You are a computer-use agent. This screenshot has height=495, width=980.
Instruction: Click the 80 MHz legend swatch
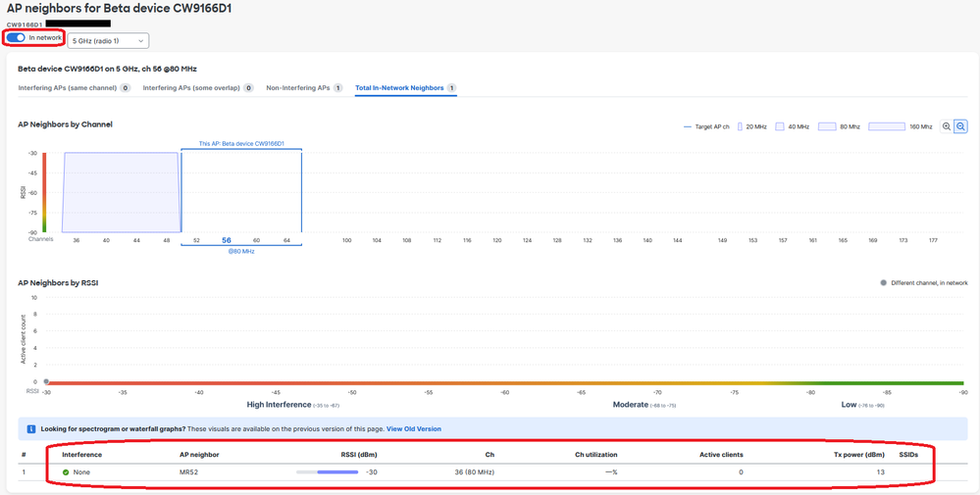click(x=826, y=126)
